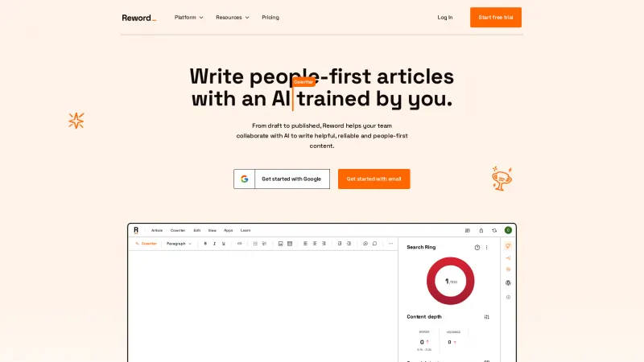Click the version history clock icon
The height and width of the screenshot is (362, 644).
coord(365,244)
